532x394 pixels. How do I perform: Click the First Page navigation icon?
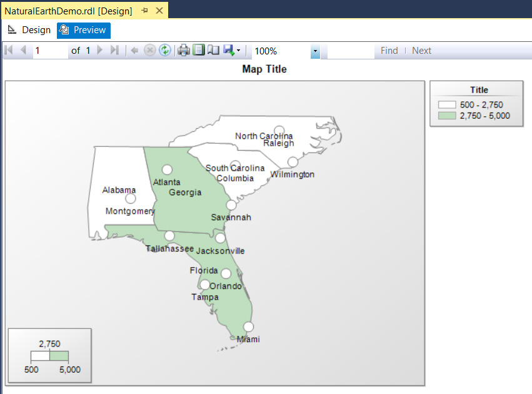pyautogui.click(x=9, y=51)
